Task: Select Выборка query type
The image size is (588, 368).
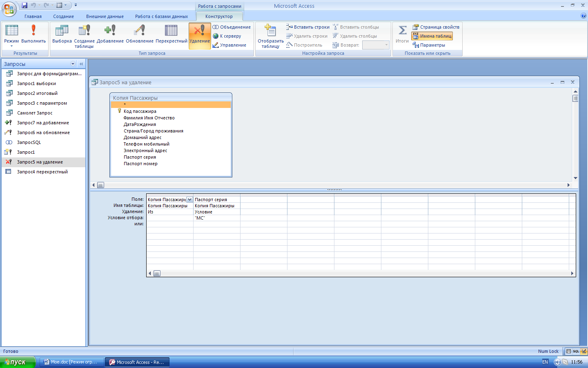Action: click(62, 34)
